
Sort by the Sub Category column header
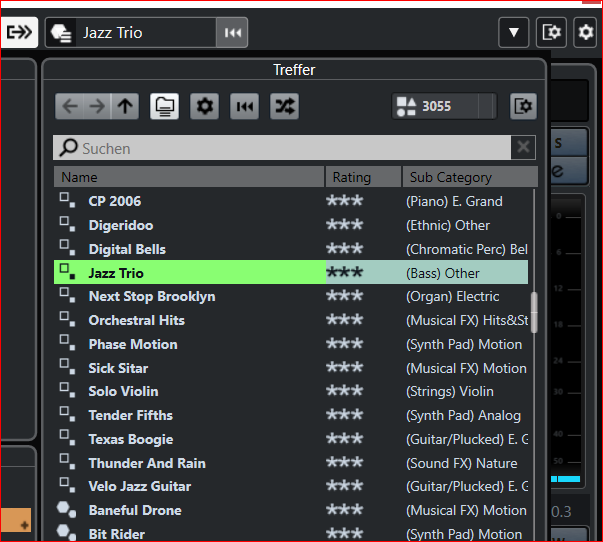465,177
